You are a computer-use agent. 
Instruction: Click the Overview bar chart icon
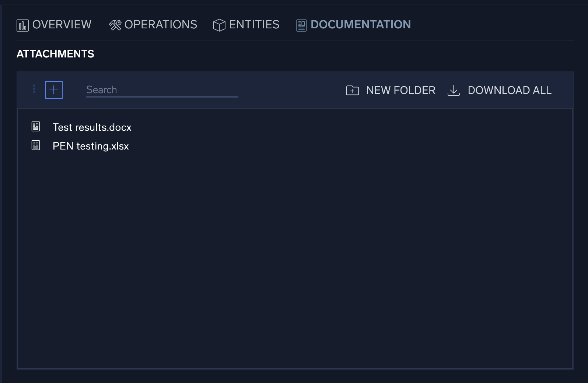tap(22, 25)
